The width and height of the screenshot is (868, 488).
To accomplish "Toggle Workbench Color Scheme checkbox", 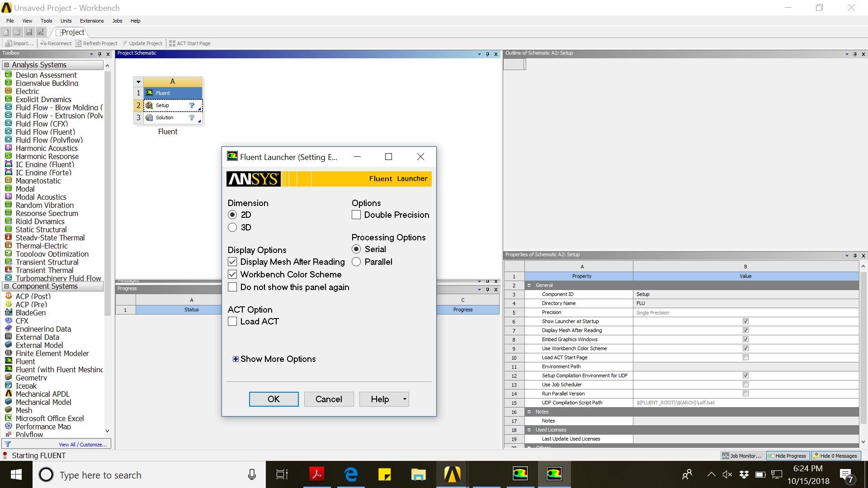I will 232,274.
